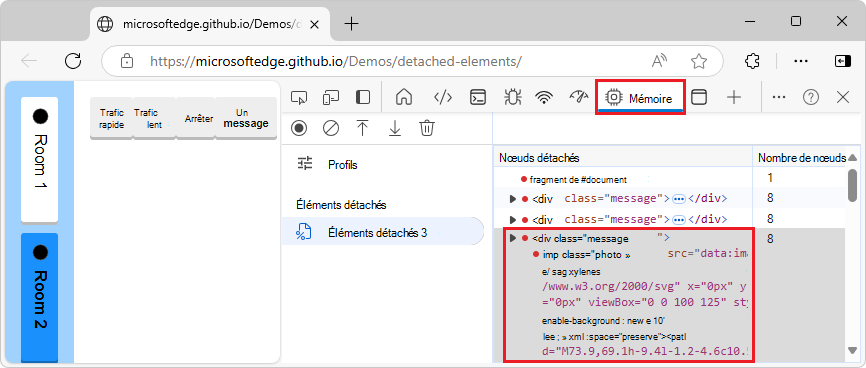The image size is (866, 368).
Task: Click the clear all profiles icon
Action: point(330,129)
